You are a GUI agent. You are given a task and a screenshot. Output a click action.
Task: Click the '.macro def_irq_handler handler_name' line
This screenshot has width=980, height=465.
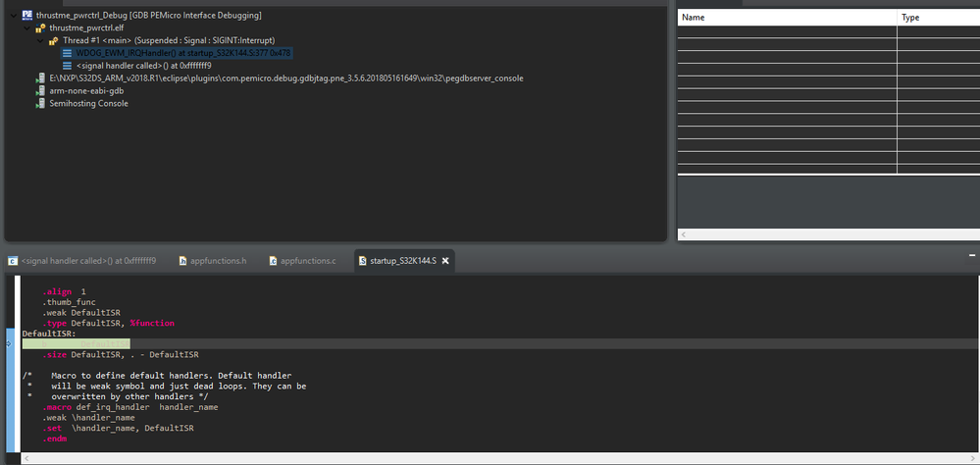pos(130,407)
